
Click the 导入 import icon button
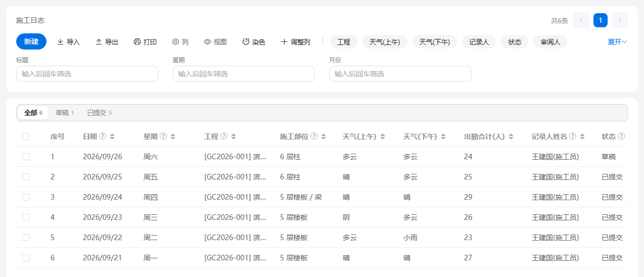(68, 42)
